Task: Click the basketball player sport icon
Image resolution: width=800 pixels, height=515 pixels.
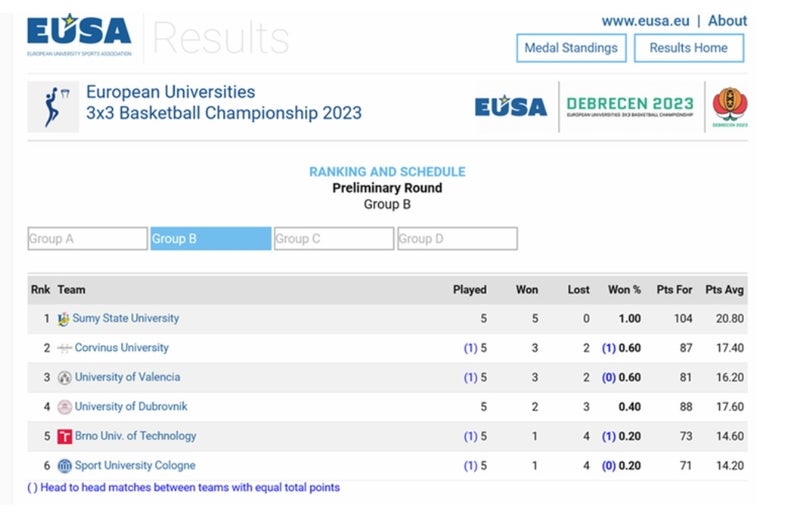Action: pos(53,107)
